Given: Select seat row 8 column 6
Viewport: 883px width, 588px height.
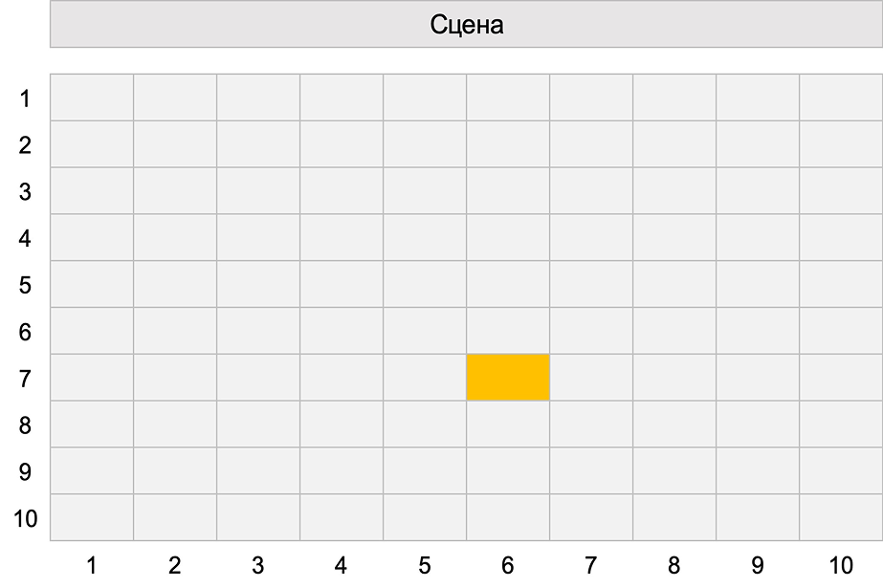Looking at the screenshot, I should click(508, 424).
